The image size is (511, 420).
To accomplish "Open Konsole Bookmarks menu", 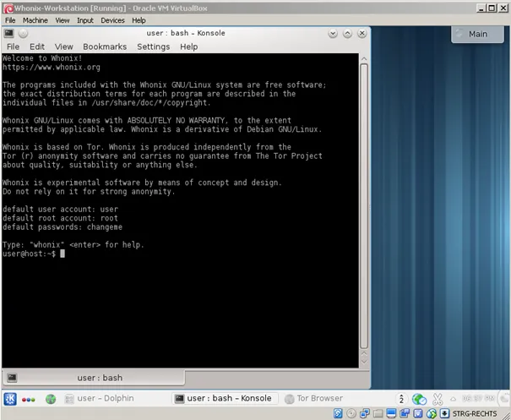I will tap(105, 46).
